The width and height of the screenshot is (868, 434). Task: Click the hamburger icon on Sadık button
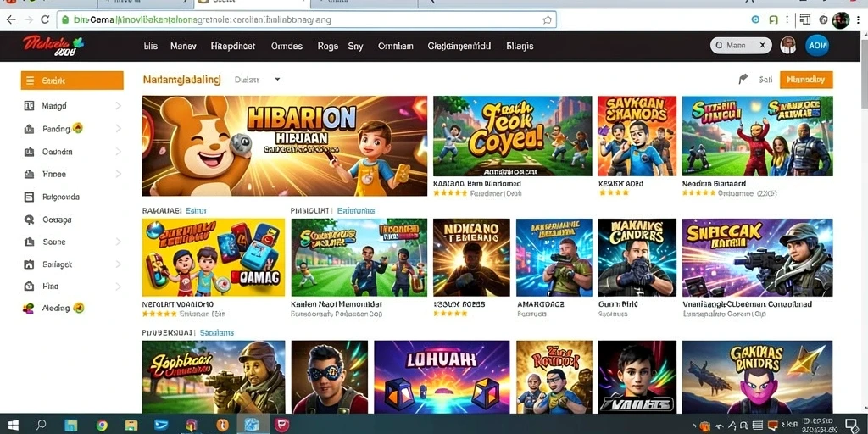[x=30, y=81]
